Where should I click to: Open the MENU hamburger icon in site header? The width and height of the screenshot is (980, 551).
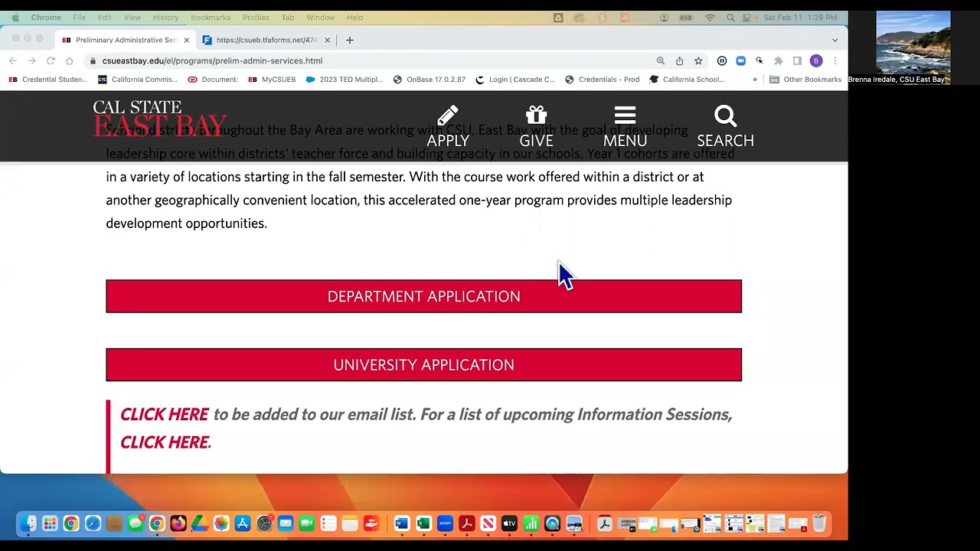click(x=625, y=126)
